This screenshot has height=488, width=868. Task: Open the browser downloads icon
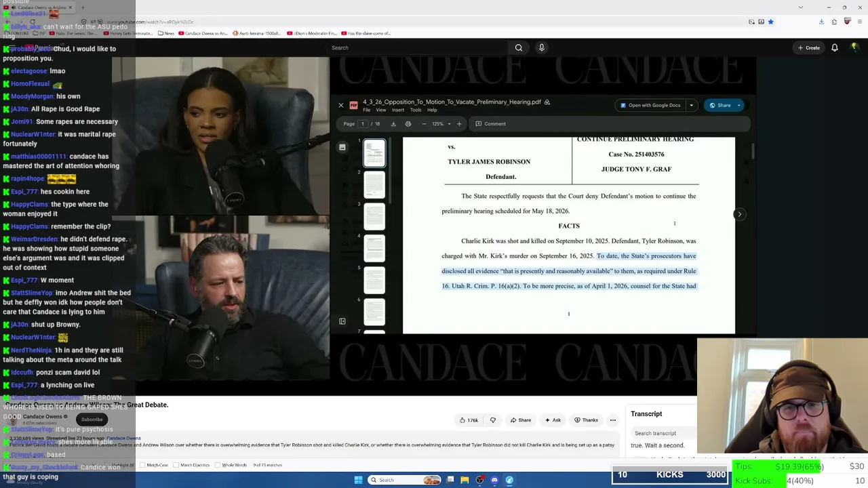click(x=822, y=22)
